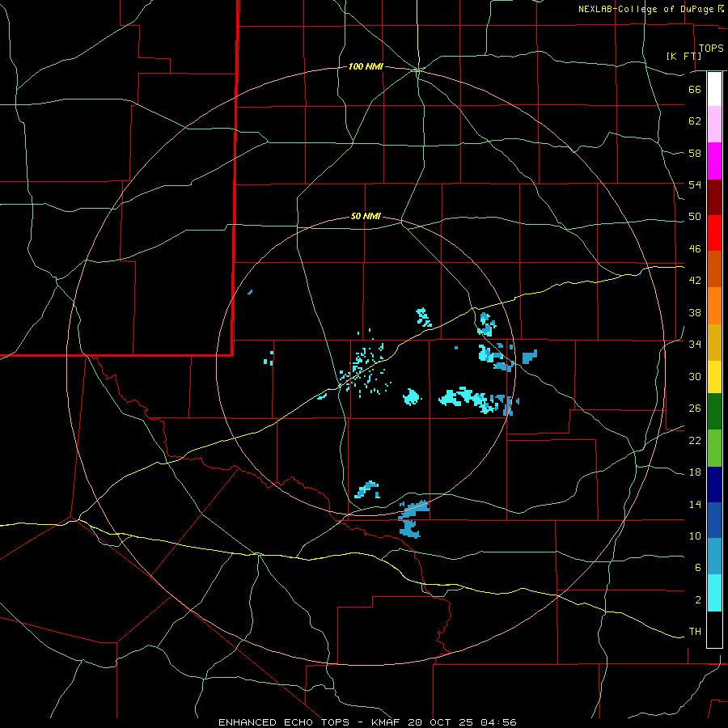
Task: Click legend value 14
Action: [695, 504]
